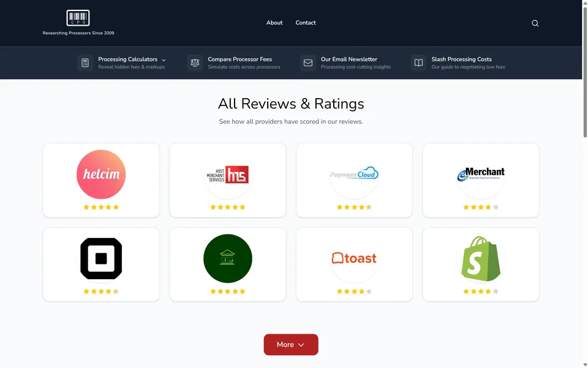Click the calculator icon beside Processing Calculators
This screenshot has height=368, width=588.
click(85, 63)
